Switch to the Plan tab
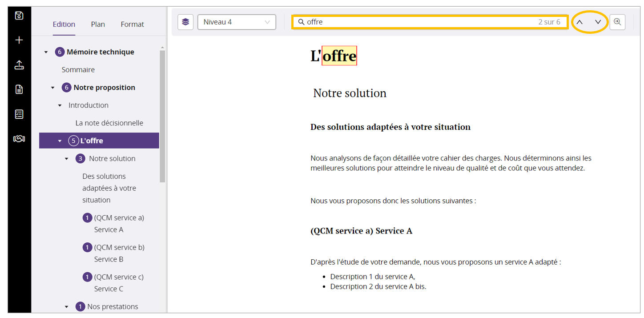Image resolution: width=644 pixels, height=318 pixels. click(98, 24)
